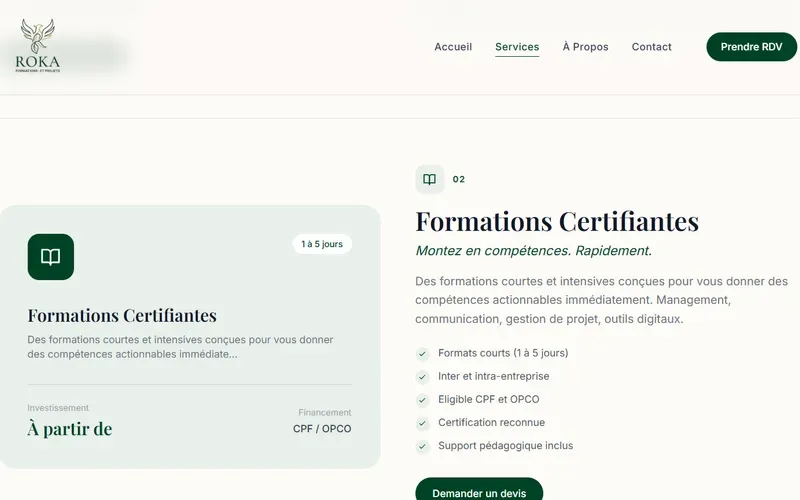Click the Demander un devis button
The width and height of the screenshot is (800, 500).
tap(479, 491)
